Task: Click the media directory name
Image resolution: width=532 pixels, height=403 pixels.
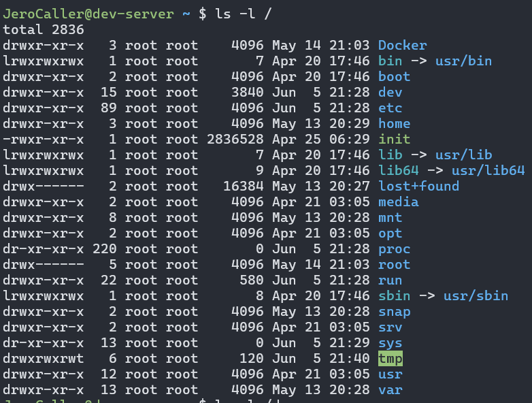Action: (x=399, y=202)
